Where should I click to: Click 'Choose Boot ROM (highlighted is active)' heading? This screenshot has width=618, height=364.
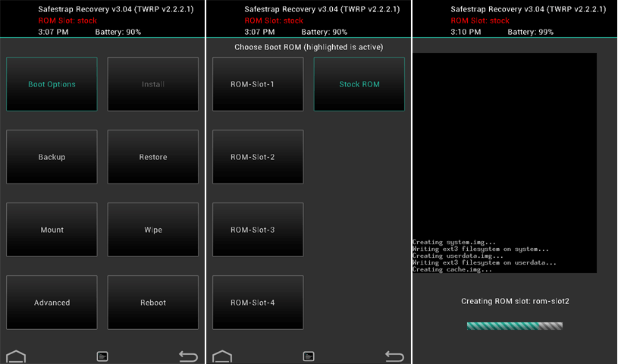(x=309, y=47)
